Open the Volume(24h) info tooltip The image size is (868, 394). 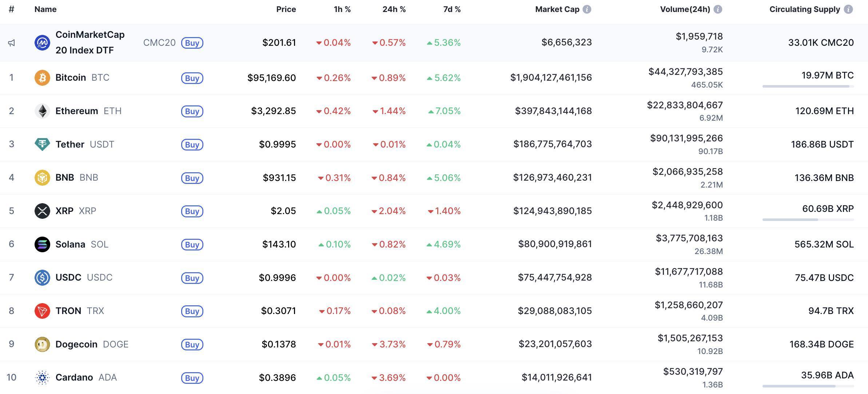[x=718, y=9]
